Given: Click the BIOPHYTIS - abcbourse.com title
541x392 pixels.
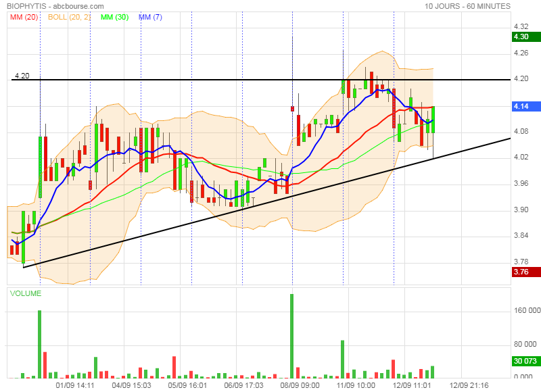Looking at the screenshot, I should pos(55,6).
